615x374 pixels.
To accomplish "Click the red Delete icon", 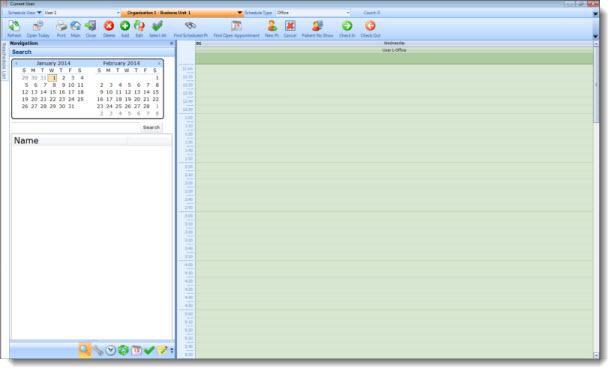I will pyautogui.click(x=109, y=26).
